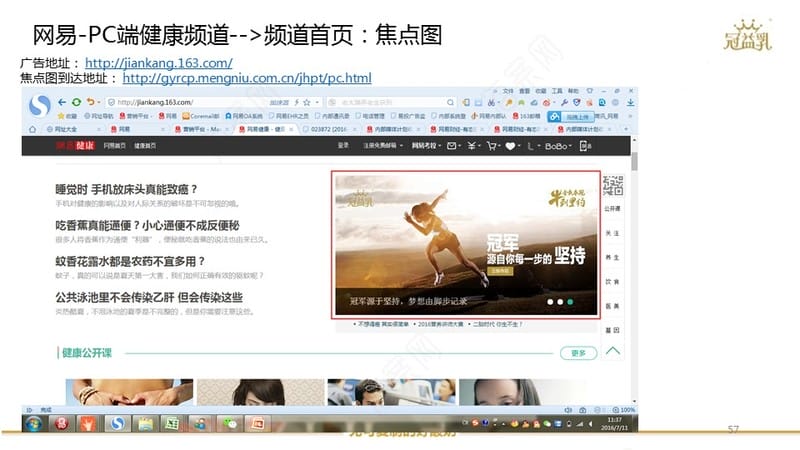The image size is (800, 450).
Task: Open the article 蚊香花露水都是农药不宜多用？
Action: coord(130,261)
